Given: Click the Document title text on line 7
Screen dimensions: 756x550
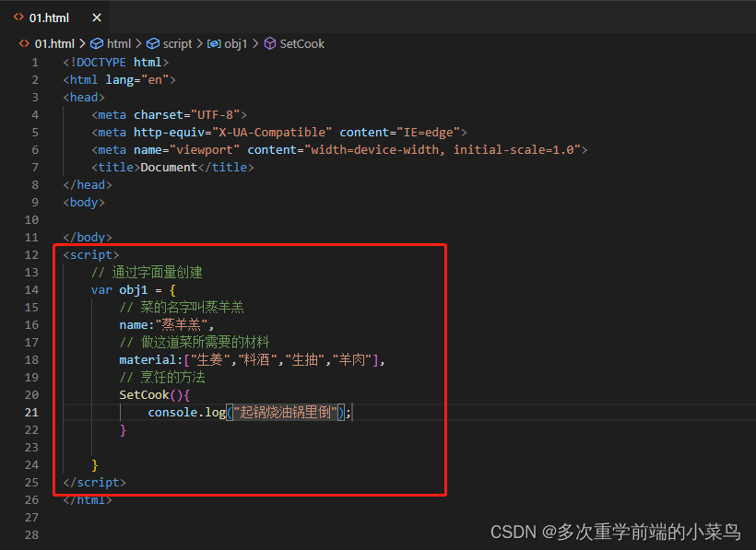Looking at the screenshot, I should 169,167.
